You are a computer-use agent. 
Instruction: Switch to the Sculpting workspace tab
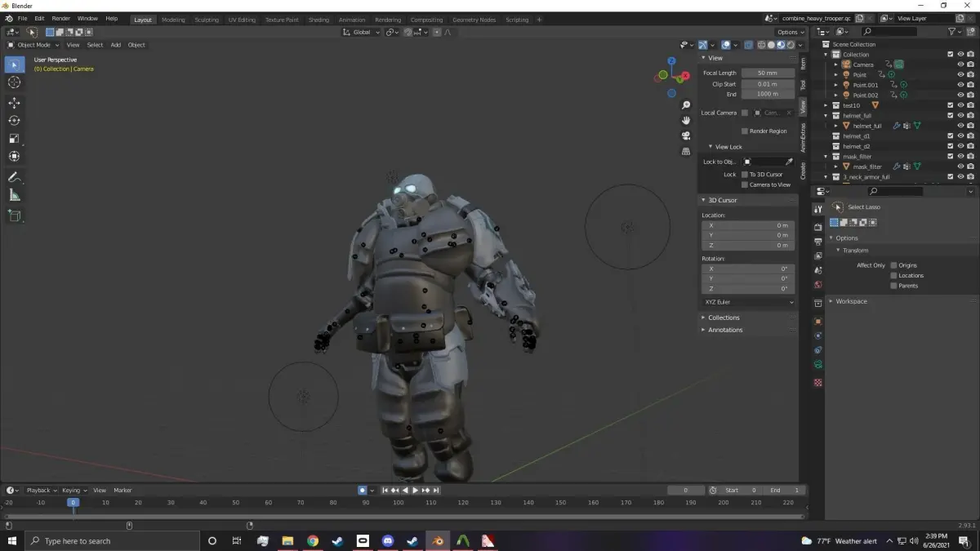(207, 20)
